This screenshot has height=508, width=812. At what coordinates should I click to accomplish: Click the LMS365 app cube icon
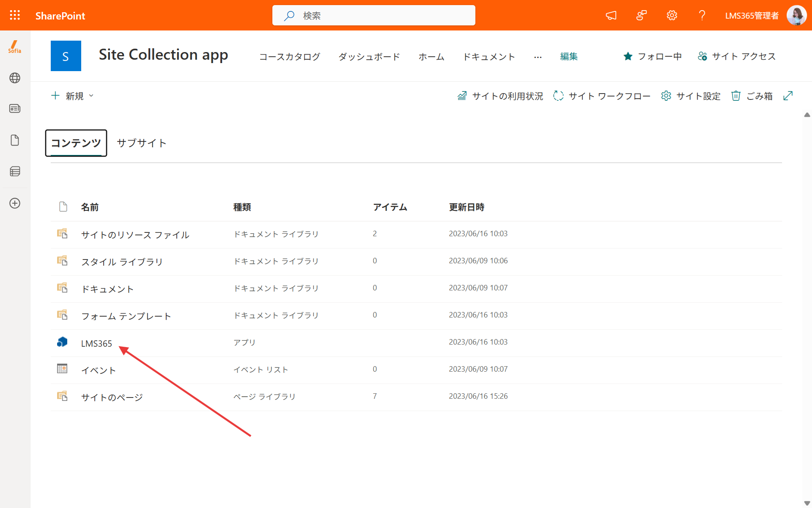click(x=62, y=342)
